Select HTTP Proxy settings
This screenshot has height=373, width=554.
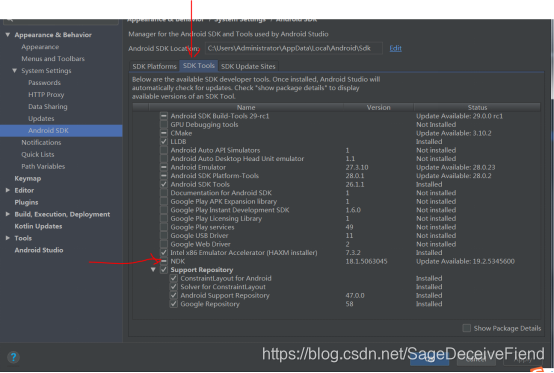[46, 95]
